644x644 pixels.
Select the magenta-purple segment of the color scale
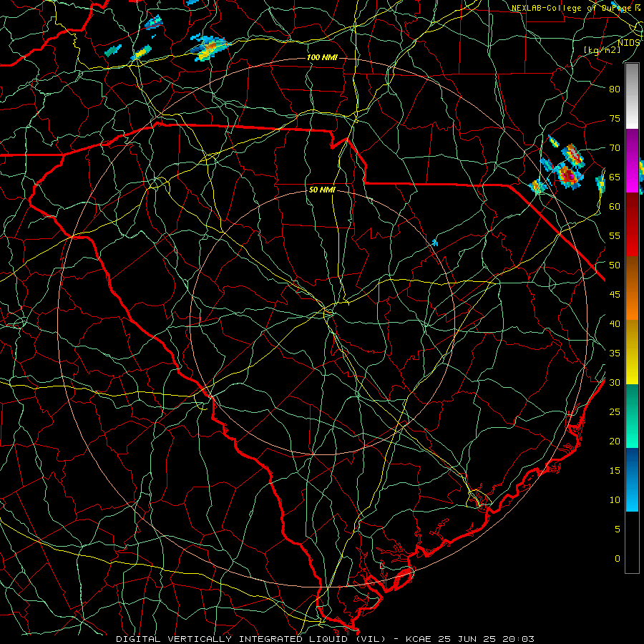pos(632,160)
